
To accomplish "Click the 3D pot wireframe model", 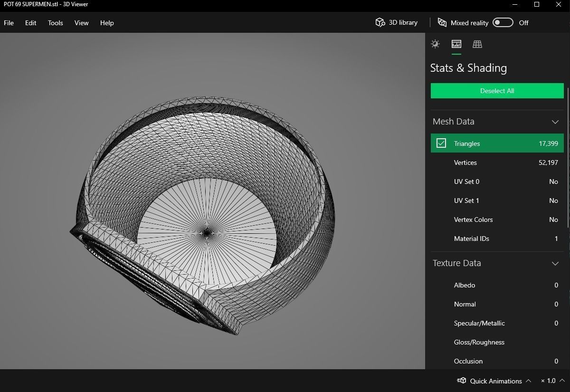I will 203,216.
